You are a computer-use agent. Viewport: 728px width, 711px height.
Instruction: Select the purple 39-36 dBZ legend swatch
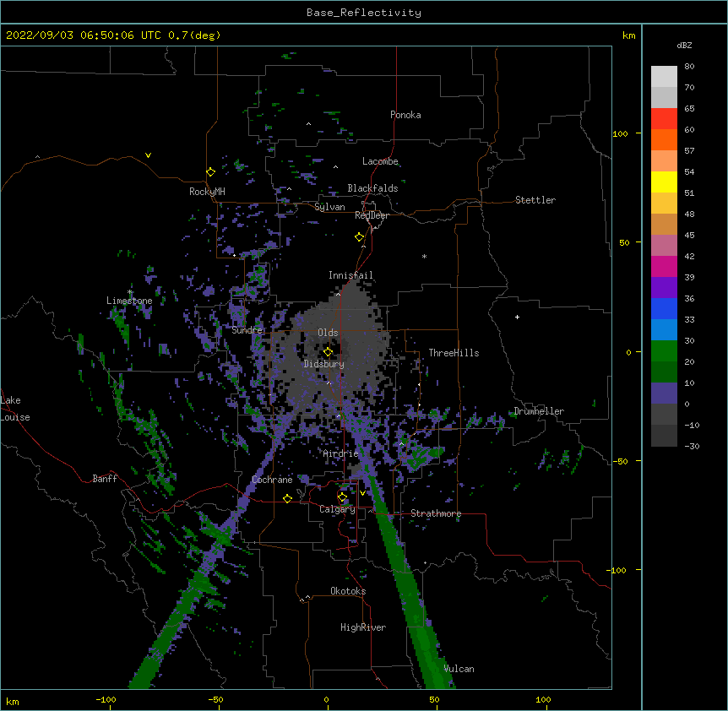664,288
